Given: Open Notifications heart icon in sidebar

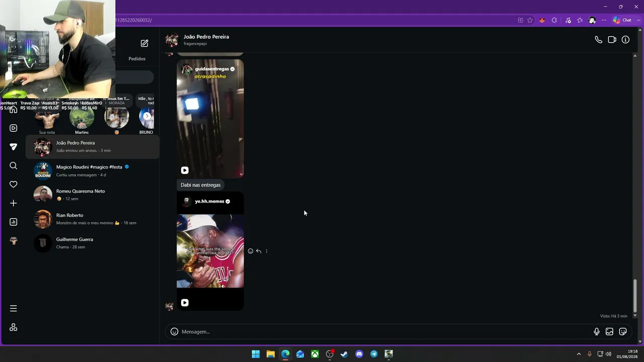Looking at the screenshot, I should pos(14,185).
